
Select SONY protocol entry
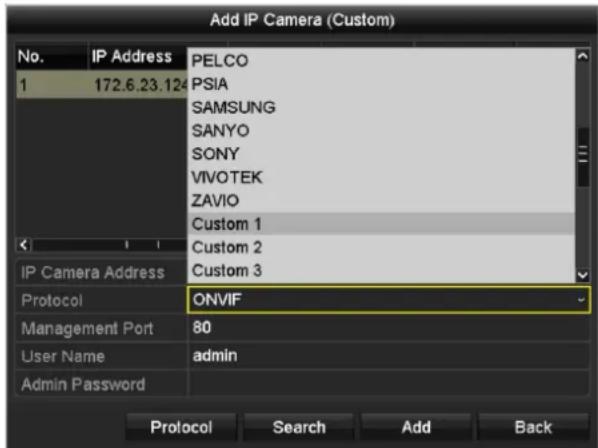[x=381, y=154]
